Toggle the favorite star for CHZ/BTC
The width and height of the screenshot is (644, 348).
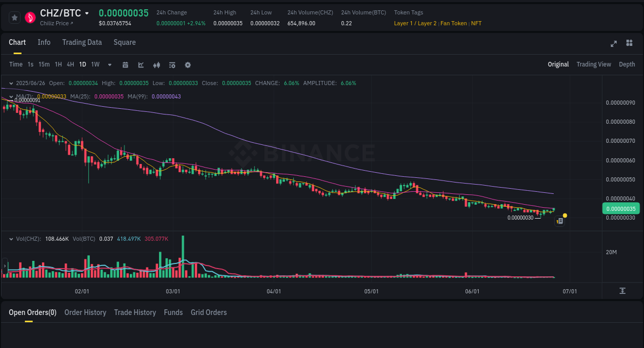click(14, 17)
